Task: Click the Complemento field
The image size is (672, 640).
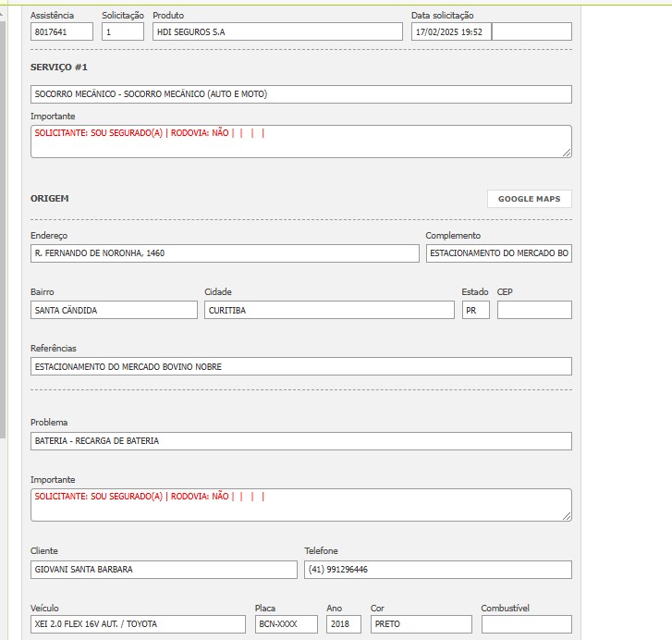Action: (499, 253)
